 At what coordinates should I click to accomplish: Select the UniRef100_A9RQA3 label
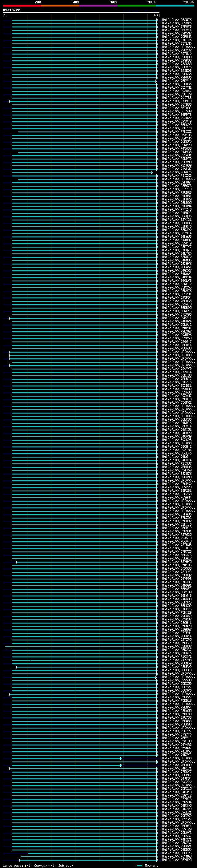(177, 57)
